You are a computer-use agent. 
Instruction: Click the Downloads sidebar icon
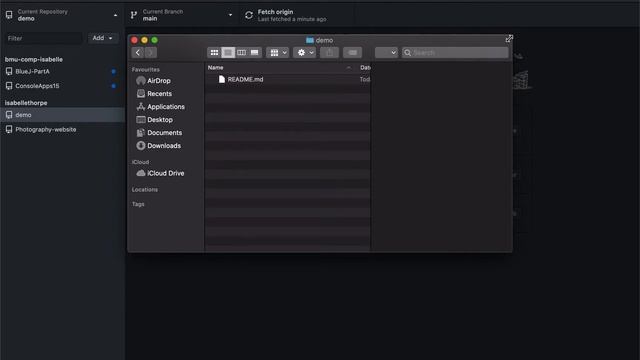141,146
